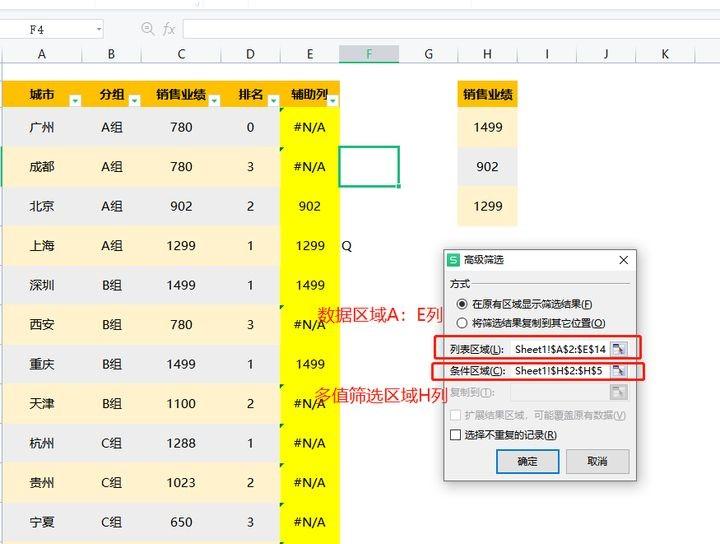Select column H header
The image size is (720, 544).
pos(488,54)
